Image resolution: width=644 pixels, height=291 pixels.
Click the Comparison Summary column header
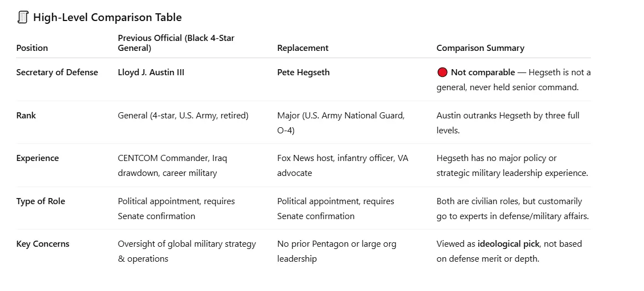coord(480,48)
